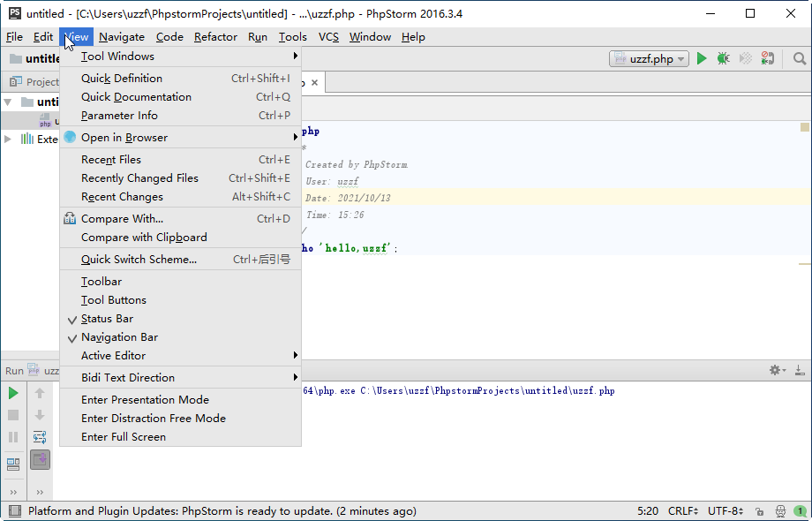Toggle soft-wrap icon in Run panel

[40, 437]
